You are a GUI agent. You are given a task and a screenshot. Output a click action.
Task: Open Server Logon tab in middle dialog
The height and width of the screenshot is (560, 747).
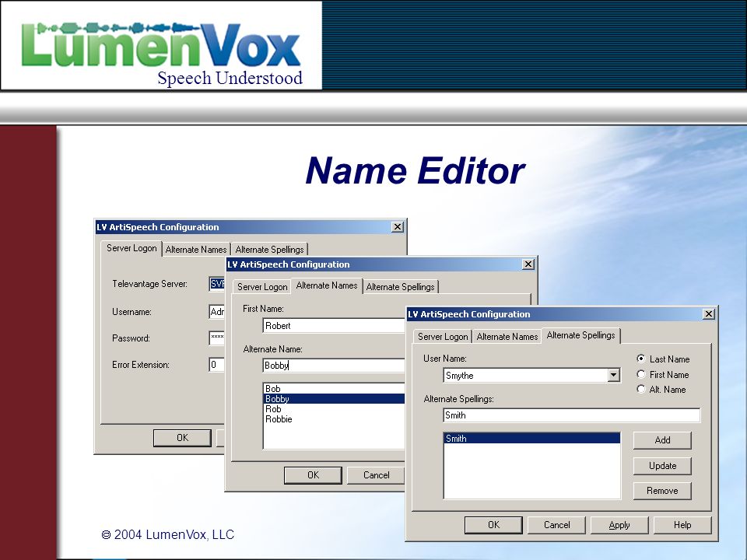(x=262, y=287)
